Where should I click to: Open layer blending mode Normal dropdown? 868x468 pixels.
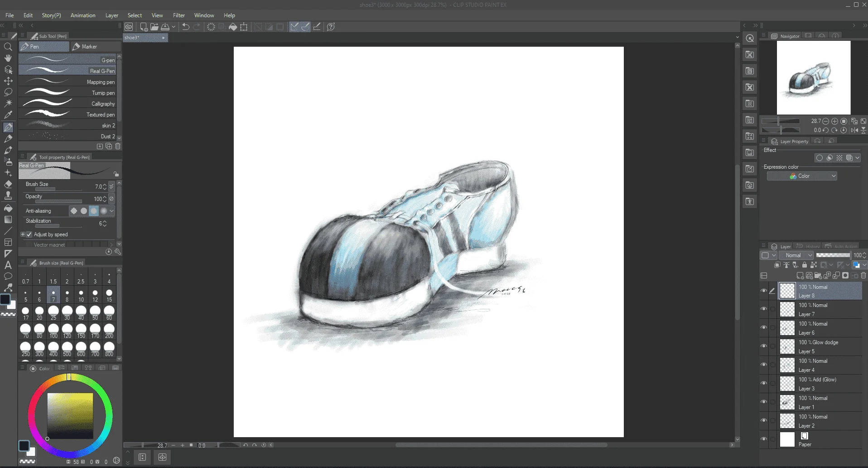point(796,255)
